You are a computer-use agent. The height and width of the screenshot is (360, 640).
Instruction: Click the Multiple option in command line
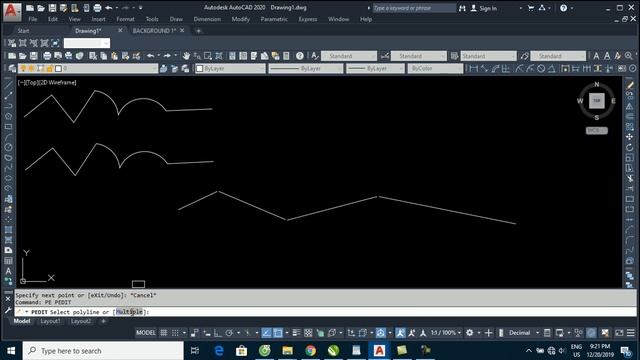pos(129,312)
